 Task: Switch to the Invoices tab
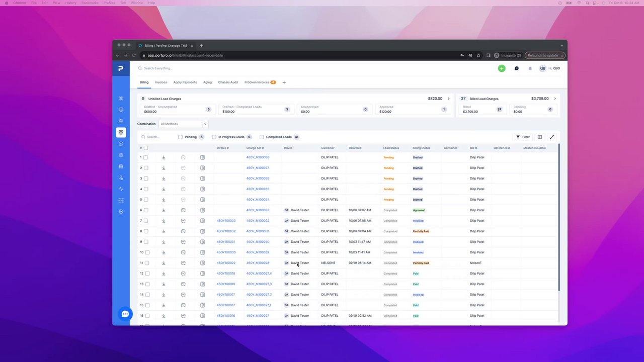click(161, 82)
